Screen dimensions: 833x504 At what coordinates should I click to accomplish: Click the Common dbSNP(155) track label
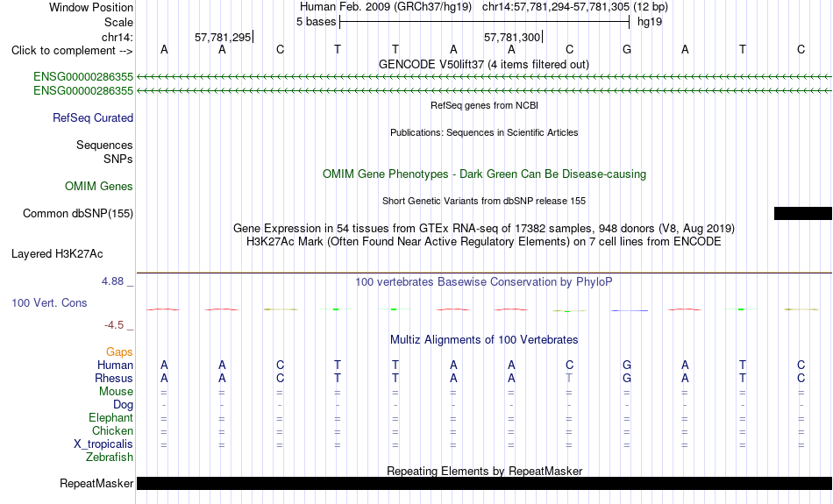click(77, 214)
